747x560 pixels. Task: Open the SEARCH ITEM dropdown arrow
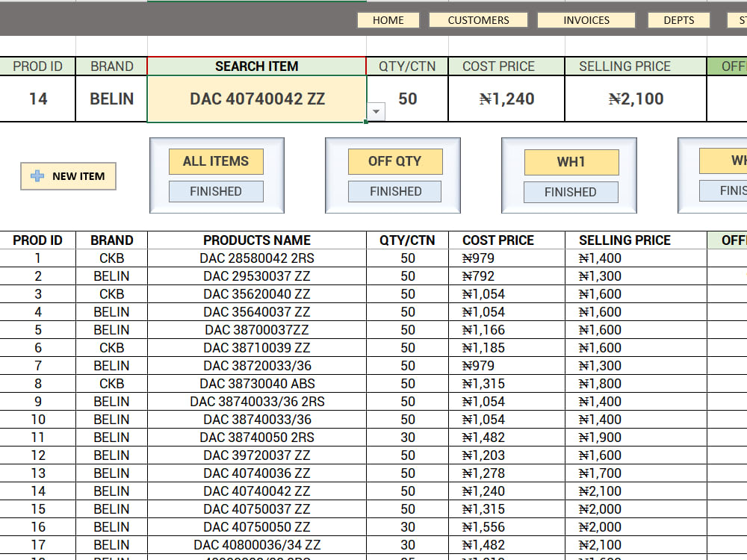(x=375, y=111)
